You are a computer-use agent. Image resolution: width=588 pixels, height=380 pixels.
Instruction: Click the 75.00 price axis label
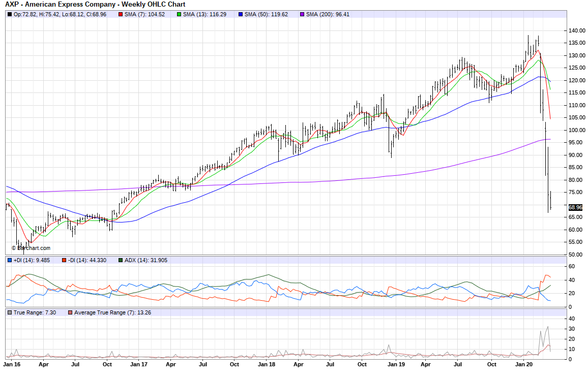click(576, 193)
